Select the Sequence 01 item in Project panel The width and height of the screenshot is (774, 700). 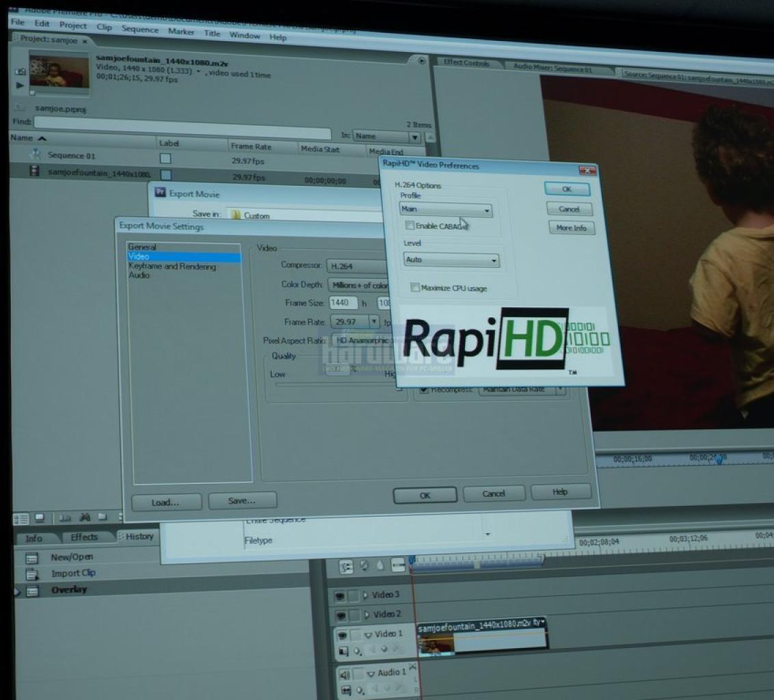click(71, 155)
